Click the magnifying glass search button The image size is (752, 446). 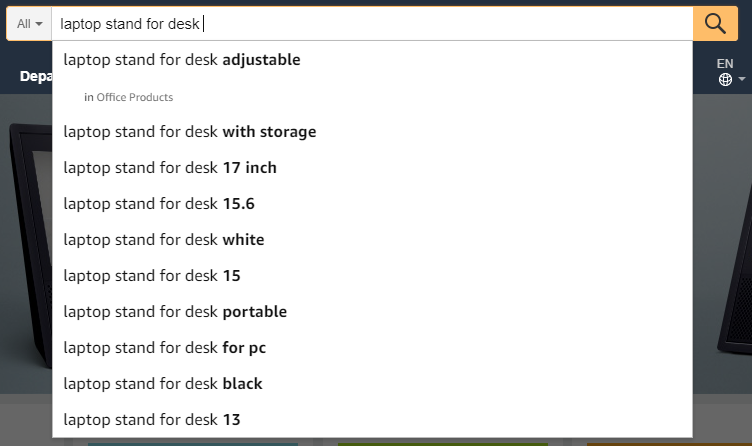715,23
